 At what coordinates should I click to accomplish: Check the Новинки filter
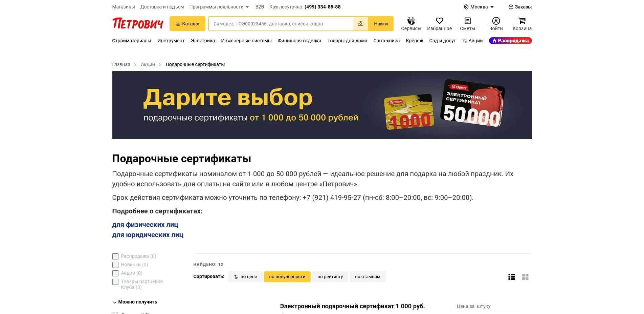[x=115, y=265]
